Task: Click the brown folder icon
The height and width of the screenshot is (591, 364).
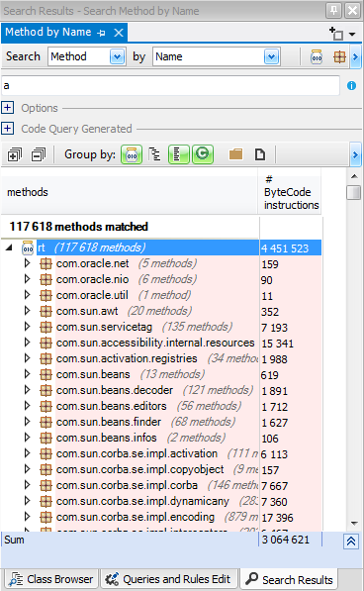Action: pos(235,154)
